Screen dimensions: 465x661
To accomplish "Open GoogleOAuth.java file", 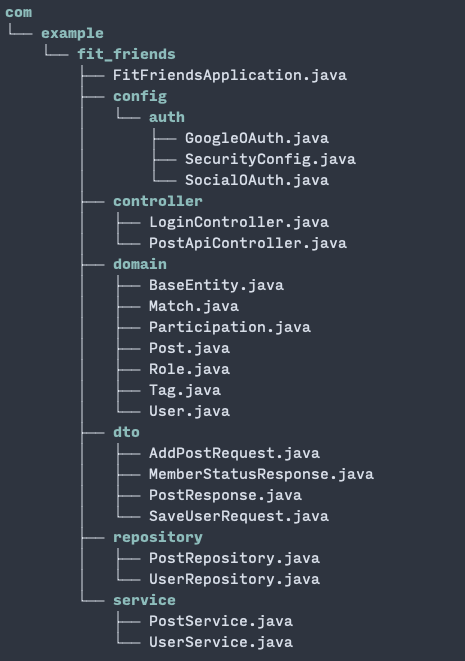I will click(257, 138).
